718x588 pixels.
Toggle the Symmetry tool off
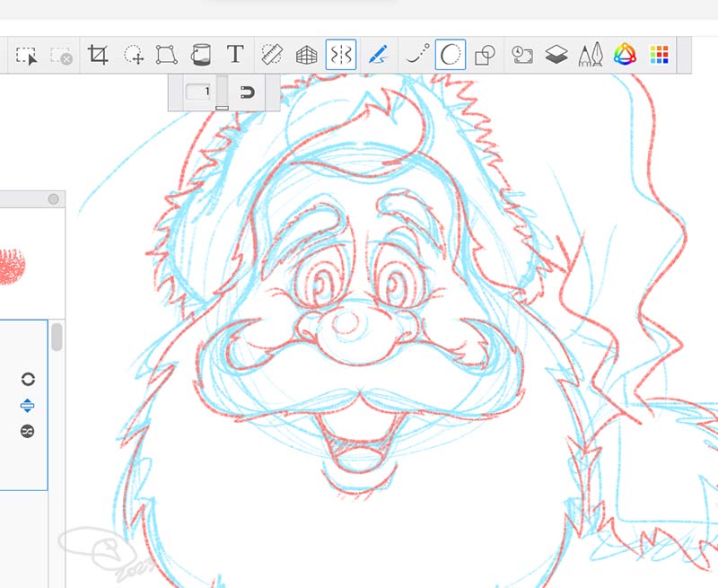click(341, 55)
